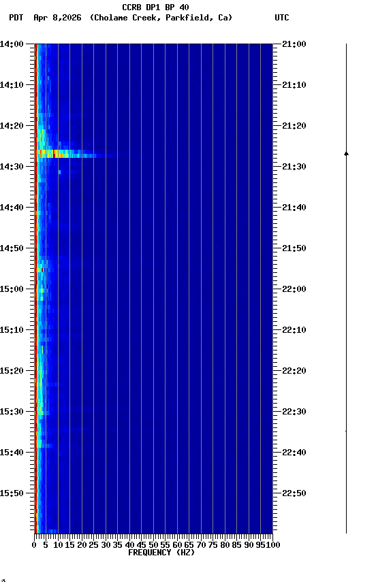Click the 'UTC' timezone label
This screenshot has width=376, height=588.
click(282, 18)
